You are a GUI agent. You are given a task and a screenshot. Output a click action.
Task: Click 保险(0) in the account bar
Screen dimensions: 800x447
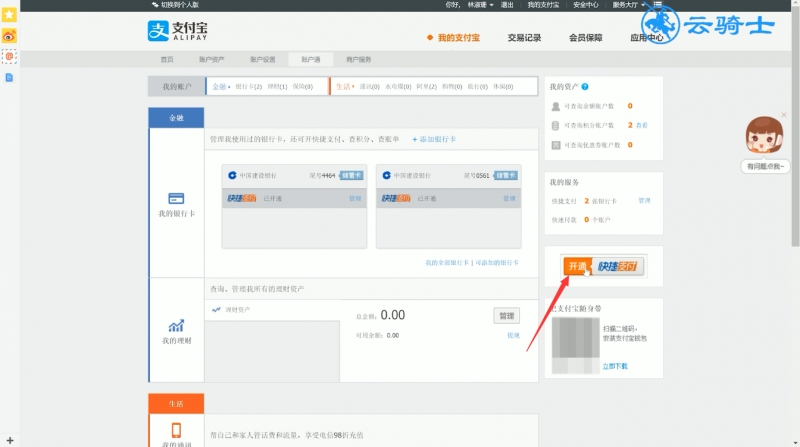tap(303, 87)
